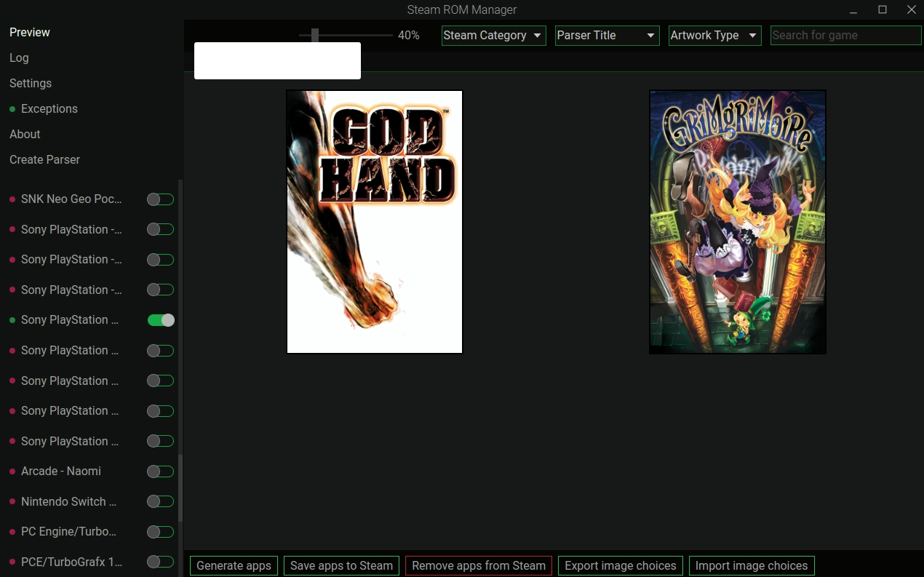Enable the SNK Neo Geo Pocket parser toggle

tap(160, 199)
